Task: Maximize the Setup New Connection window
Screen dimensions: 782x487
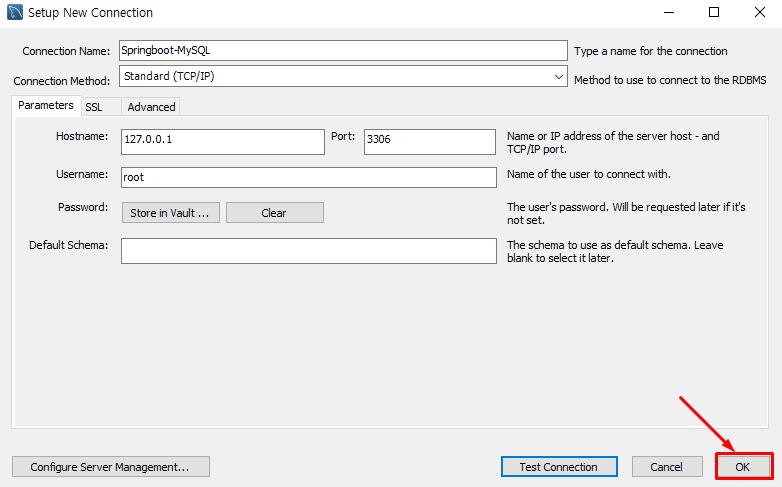Action: [x=714, y=12]
